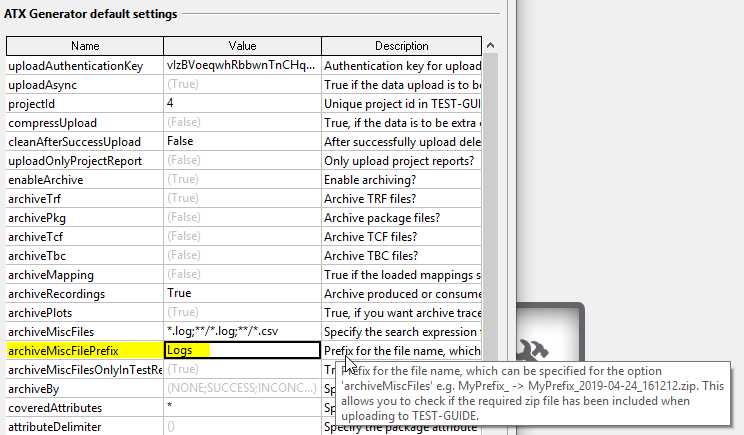Click the archiveRecordings name cell
The image size is (744, 435).
[85, 293]
